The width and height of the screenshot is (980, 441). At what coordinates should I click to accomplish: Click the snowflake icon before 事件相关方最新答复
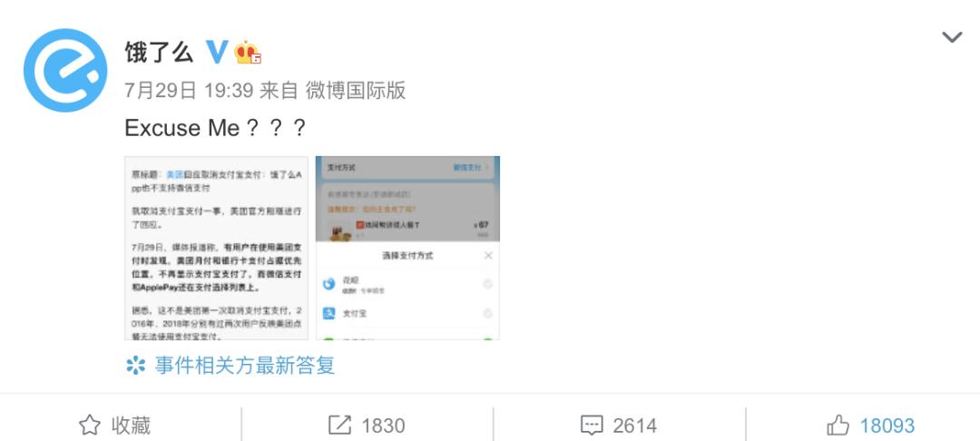pyautogui.click(x=135, y=365)
